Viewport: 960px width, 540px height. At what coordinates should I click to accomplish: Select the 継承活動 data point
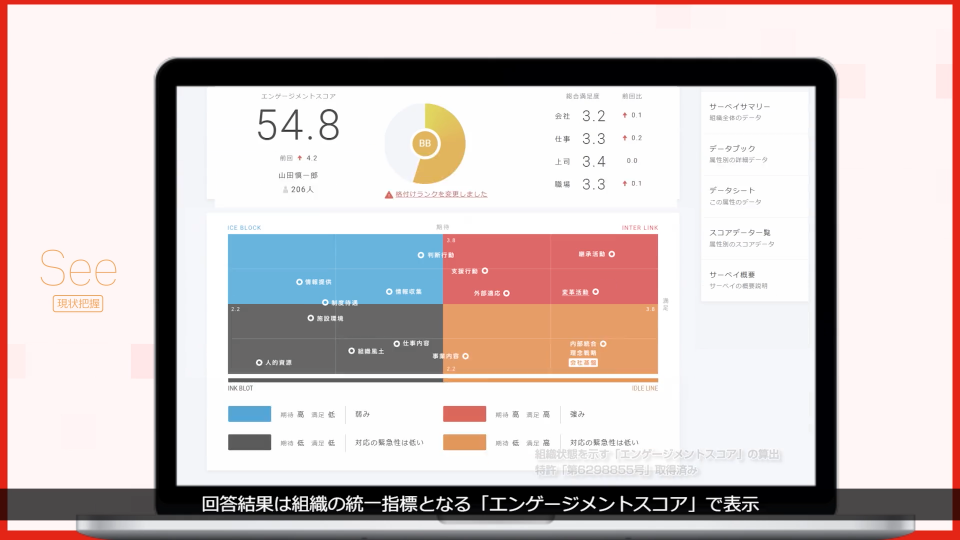click(612, 254)
